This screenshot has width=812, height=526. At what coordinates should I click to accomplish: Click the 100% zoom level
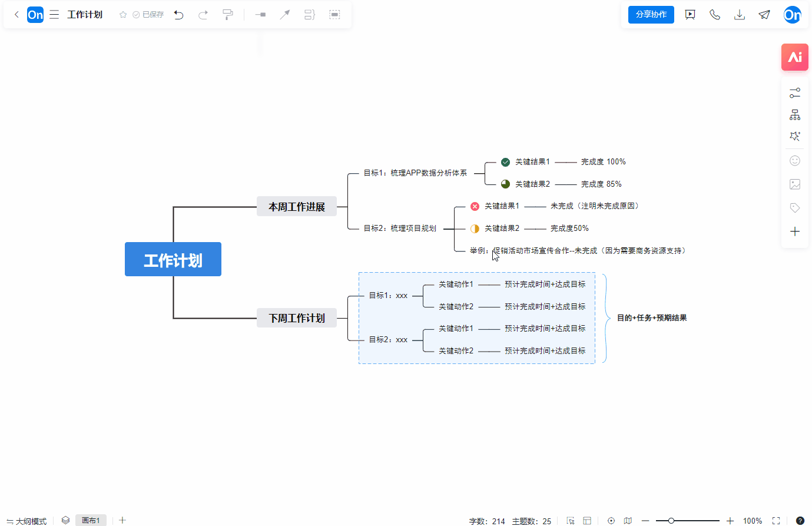tap(753, 521)
